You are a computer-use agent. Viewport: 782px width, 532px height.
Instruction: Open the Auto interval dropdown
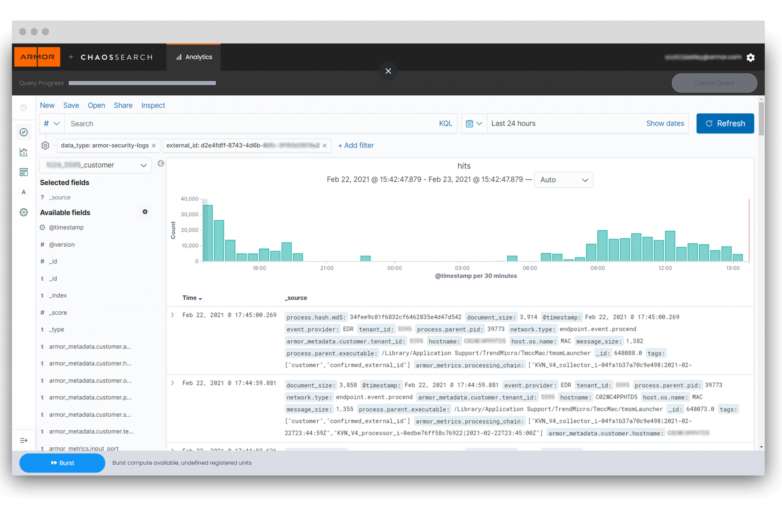[563, 179]
